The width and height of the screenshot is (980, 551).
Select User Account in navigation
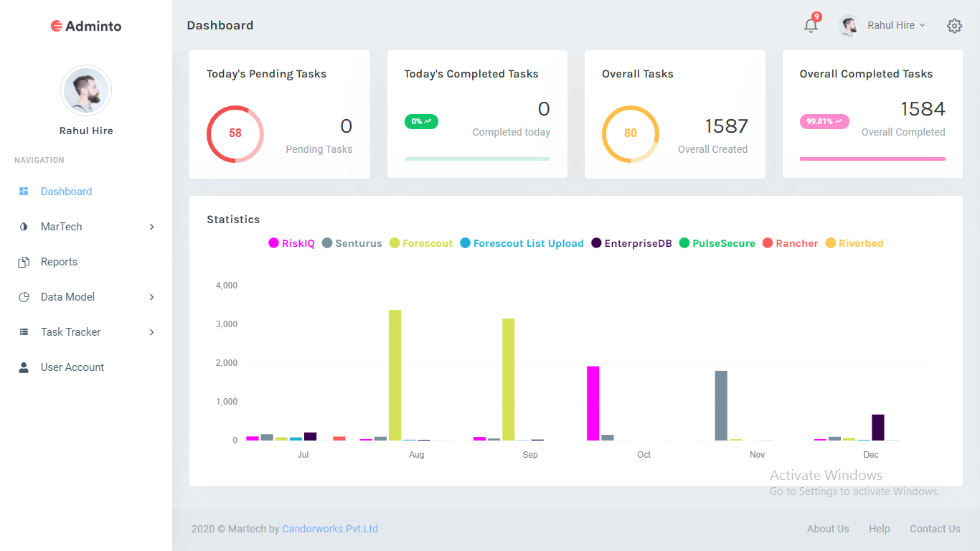coord(72,367)
